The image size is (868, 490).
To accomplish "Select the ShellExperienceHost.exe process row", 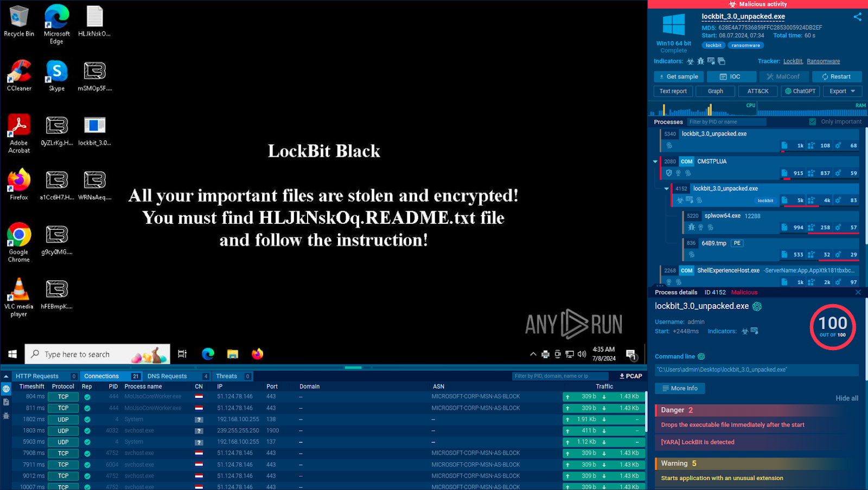I will point(759,276).
